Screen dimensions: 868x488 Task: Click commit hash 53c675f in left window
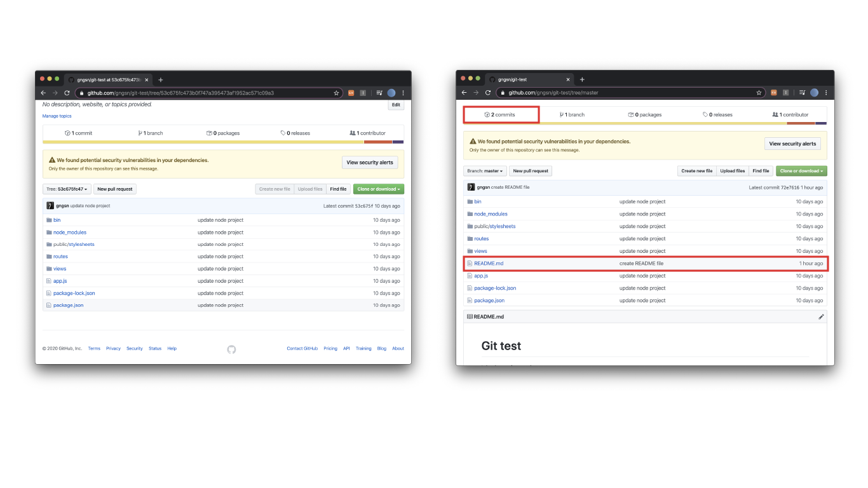363,206
